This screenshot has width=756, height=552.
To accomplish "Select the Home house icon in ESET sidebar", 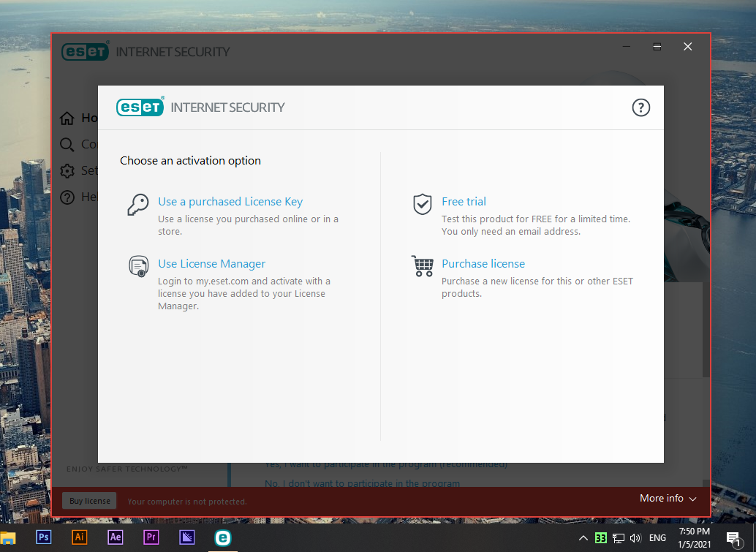I will click(67, 118).
